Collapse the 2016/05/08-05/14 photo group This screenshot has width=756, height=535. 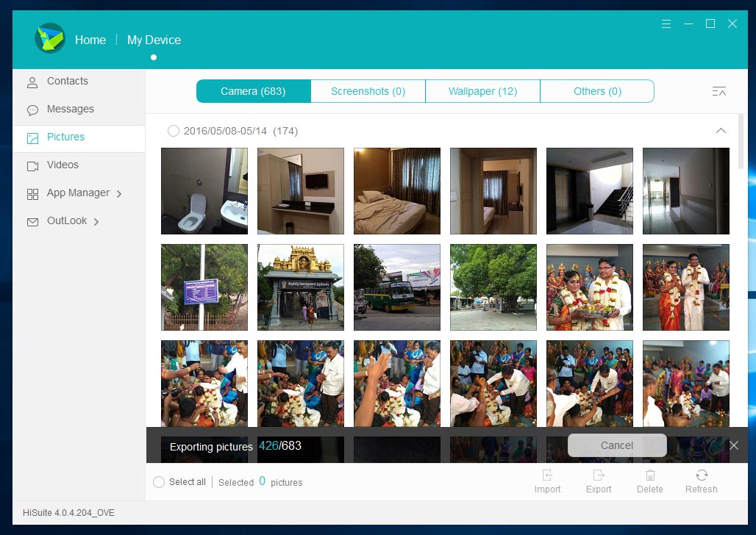click(721, 131)
